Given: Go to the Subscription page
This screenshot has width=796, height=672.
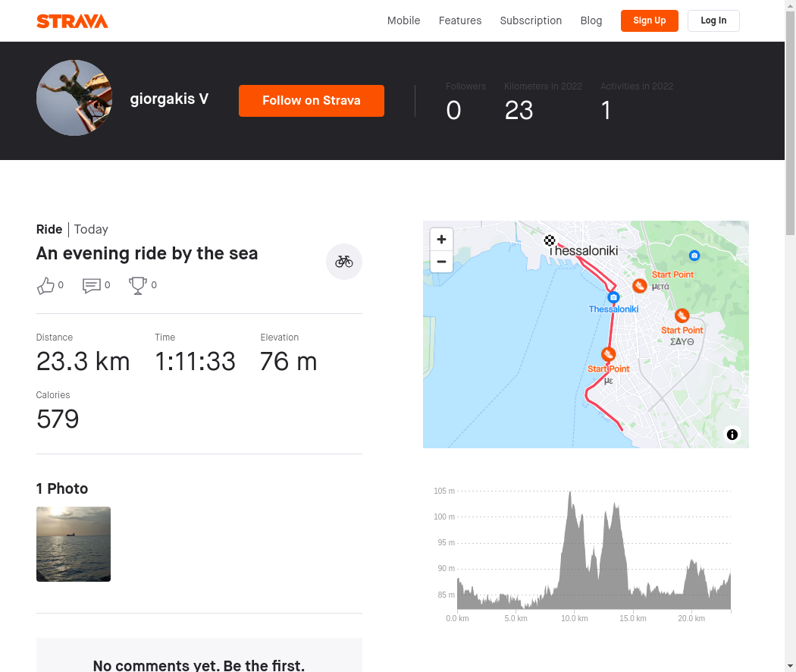Looking at the screenshot, I should tap(531, 20).
